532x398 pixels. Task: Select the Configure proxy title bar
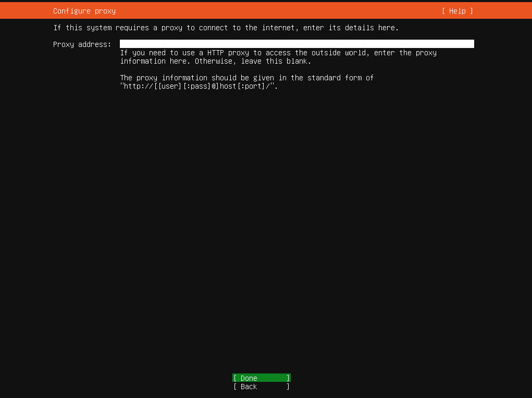pyautogui.click(x=84, y=10)
